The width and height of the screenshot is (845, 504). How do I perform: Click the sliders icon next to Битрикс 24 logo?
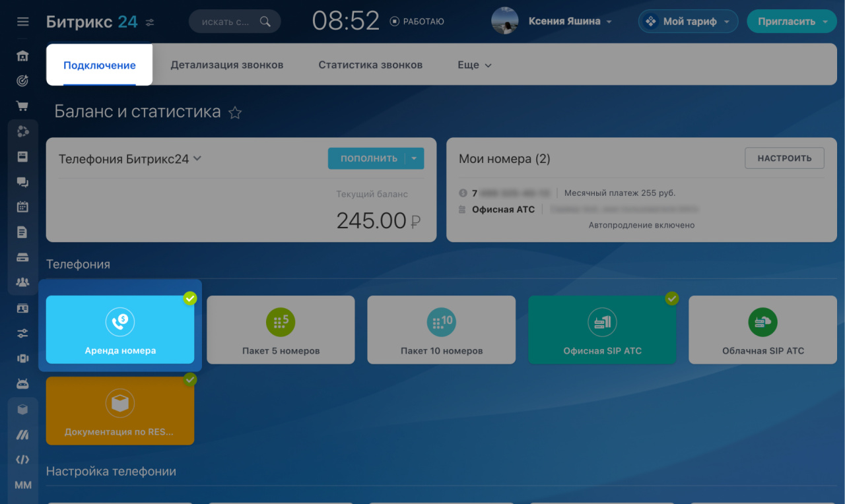click(x=150, y=22)
